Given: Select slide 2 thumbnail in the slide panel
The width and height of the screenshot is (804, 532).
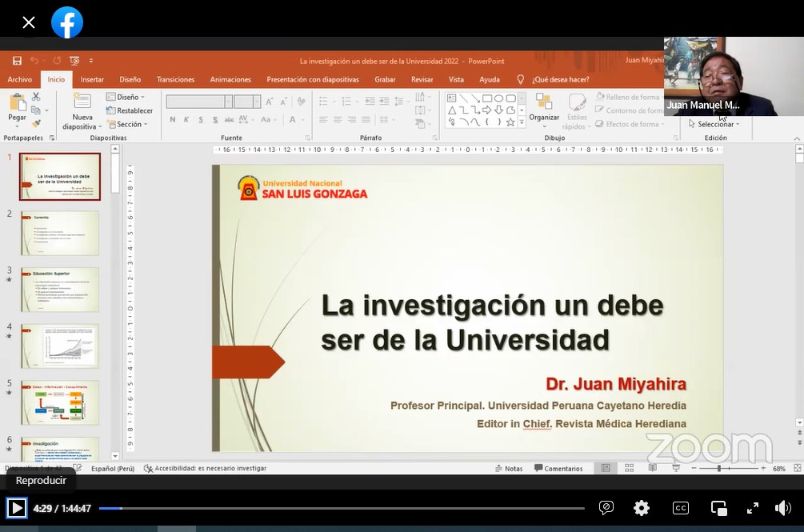Looking at the screenshot, I should tap(60, 233).
